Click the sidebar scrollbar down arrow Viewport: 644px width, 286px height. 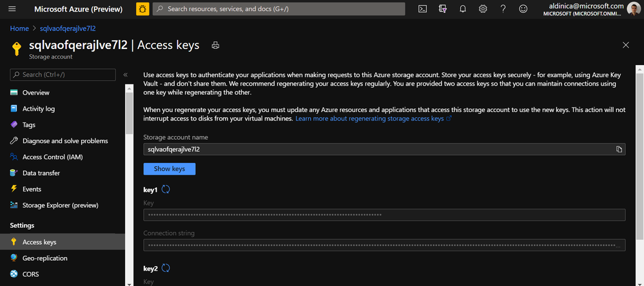(x=130, y=283)
